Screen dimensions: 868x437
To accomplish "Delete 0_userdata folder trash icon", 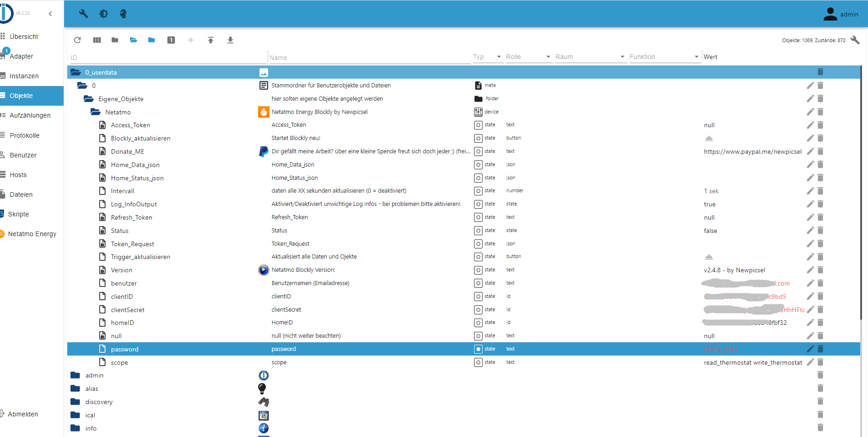I will pos(820,72).
